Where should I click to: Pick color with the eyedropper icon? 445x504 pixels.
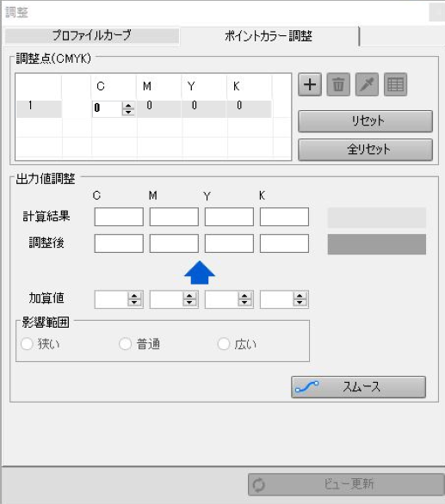coord(367,85)
